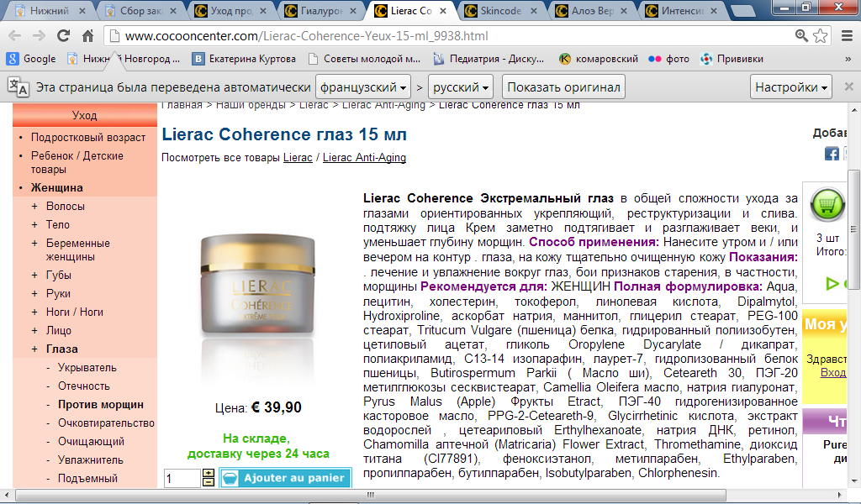Bookmark this page with star icon
The image size is (861, 504).
(x=821, y=36)
